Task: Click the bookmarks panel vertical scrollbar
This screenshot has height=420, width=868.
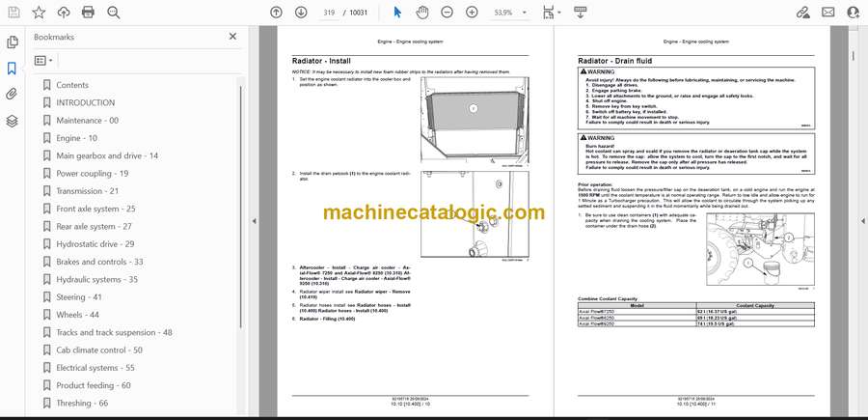Action: pyautogui.click(x=241, y=205)
